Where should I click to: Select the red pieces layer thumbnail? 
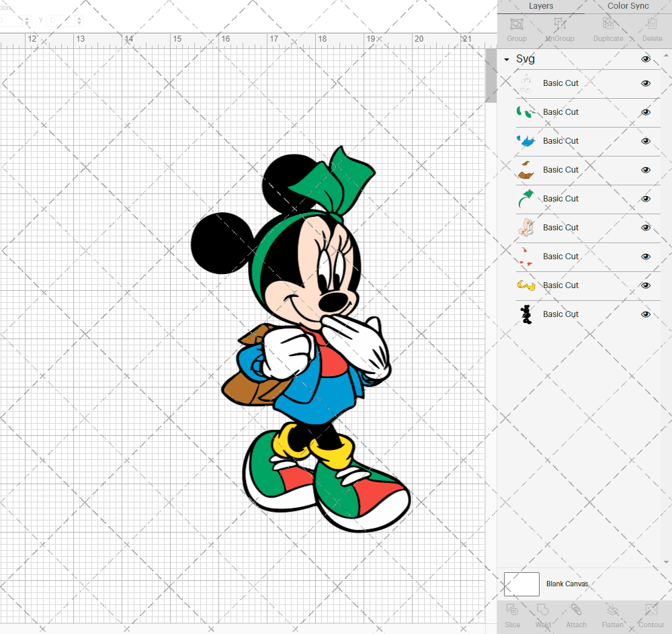526,257
